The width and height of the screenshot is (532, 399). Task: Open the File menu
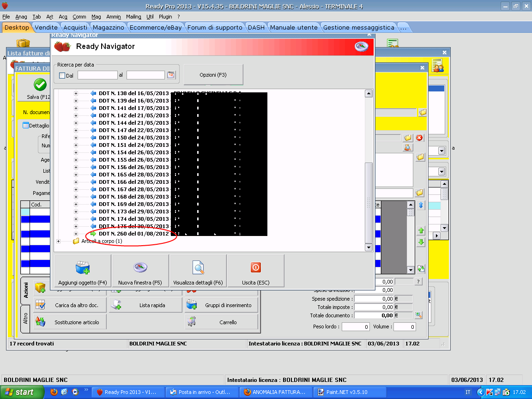pos(6,17)
